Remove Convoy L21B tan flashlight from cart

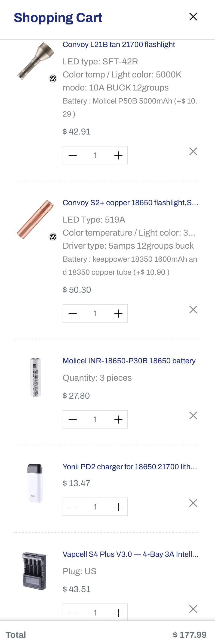[x=193, y=151]
